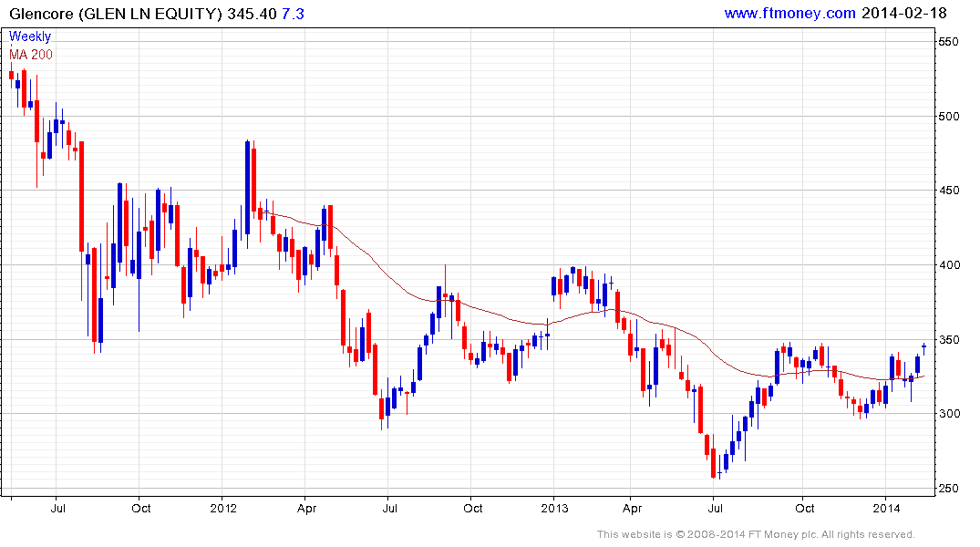Screen dimensions: 980x547
Task: Click the Apr label after 2013
Action: pos(632,508)
